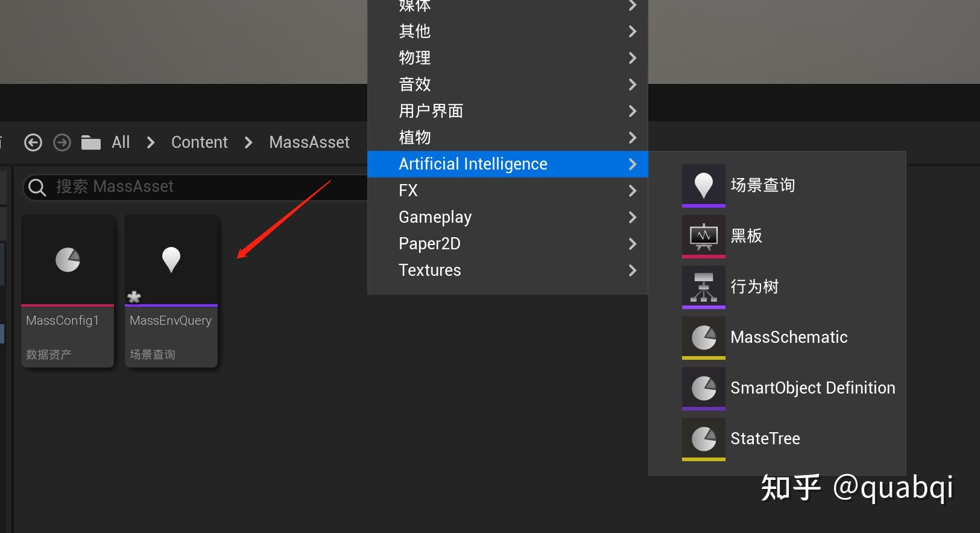Click the folder icon before All
Image resolution: width=980 pixels, height=533 pixels.
point(91,142)
